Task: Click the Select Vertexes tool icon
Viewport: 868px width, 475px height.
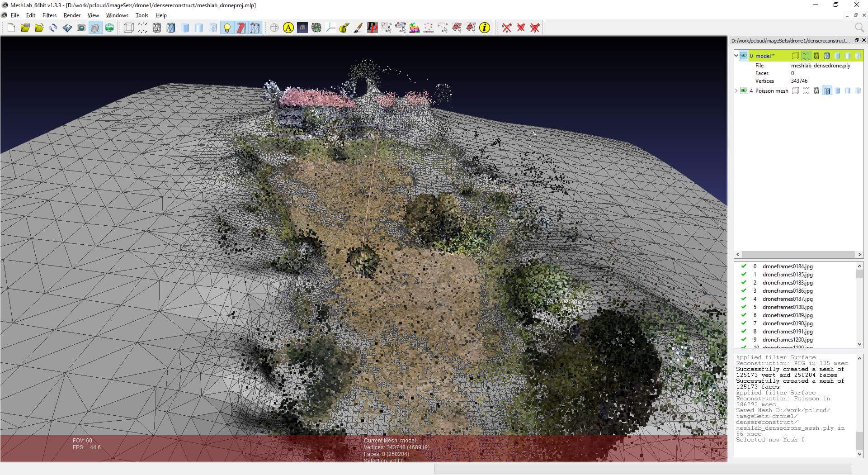Action: tap(443, 28)
